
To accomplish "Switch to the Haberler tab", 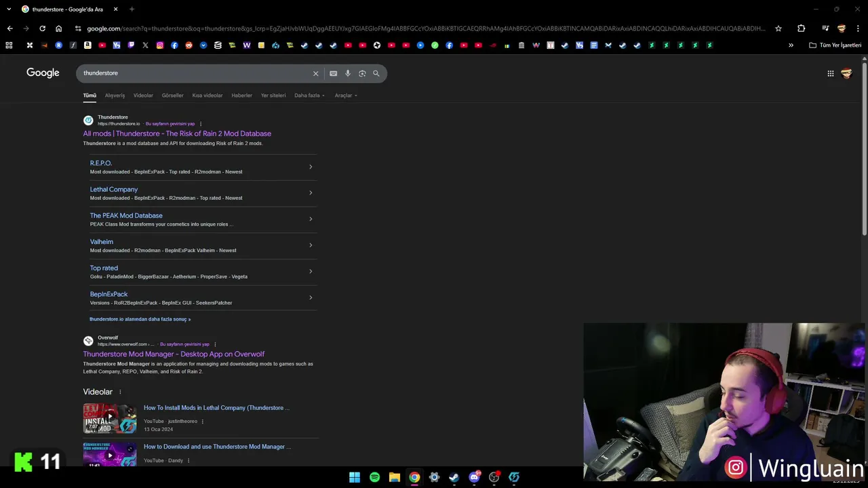I will pos(241,96).
